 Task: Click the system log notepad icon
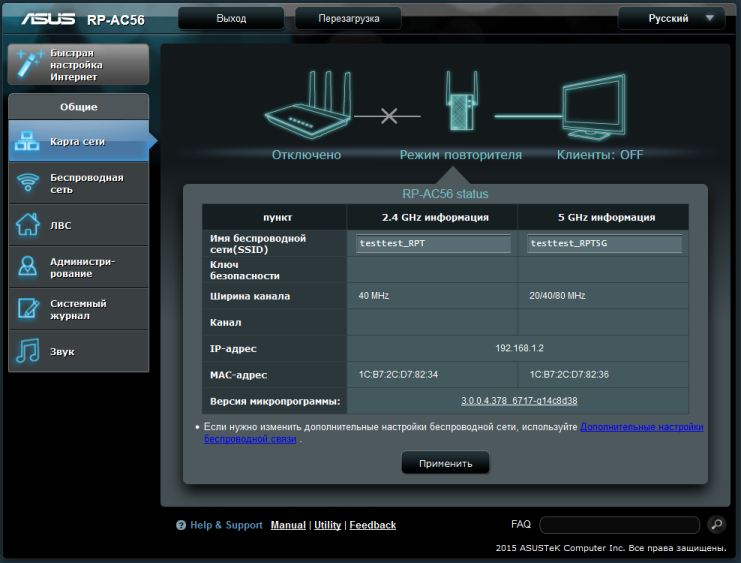[28, 308]
